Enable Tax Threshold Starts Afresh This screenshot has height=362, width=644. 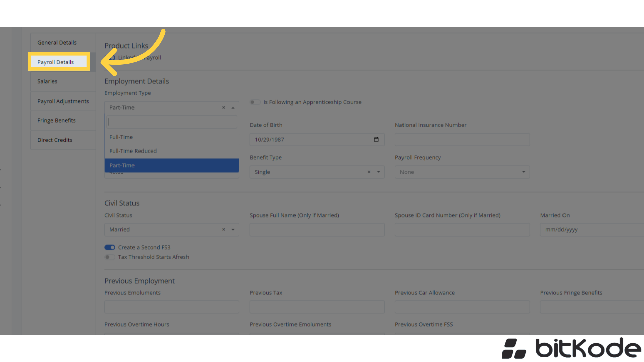pyautogui.click(x=110, y=257)
